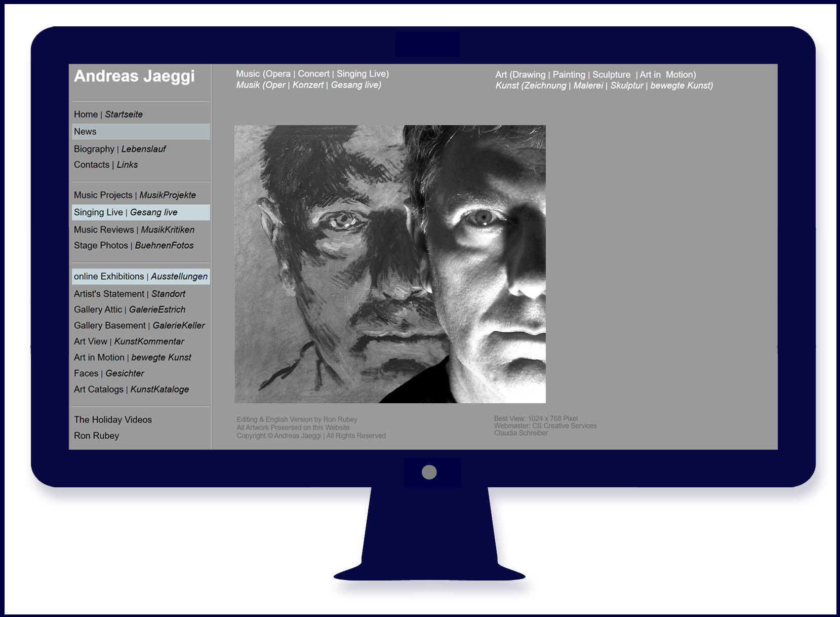Visit Gallery Attic | GalerieEstrich

coord(130,310)
